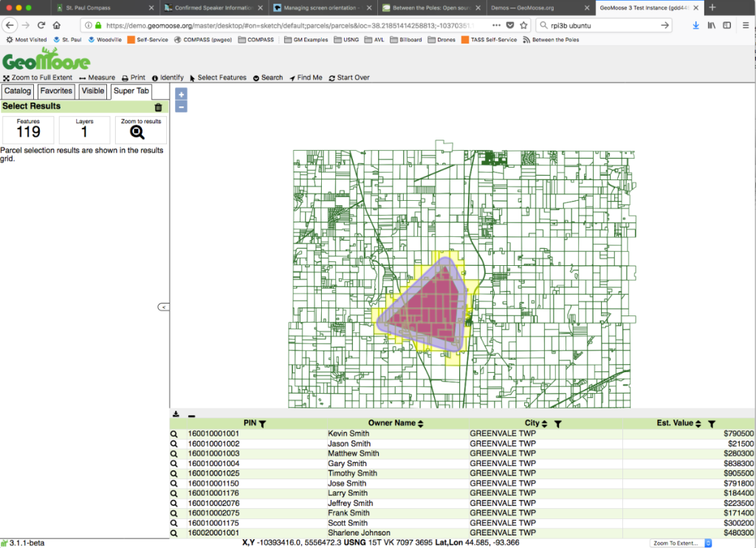Open the Favorites tab
756x548 pixels.
[x=56, y=91]
